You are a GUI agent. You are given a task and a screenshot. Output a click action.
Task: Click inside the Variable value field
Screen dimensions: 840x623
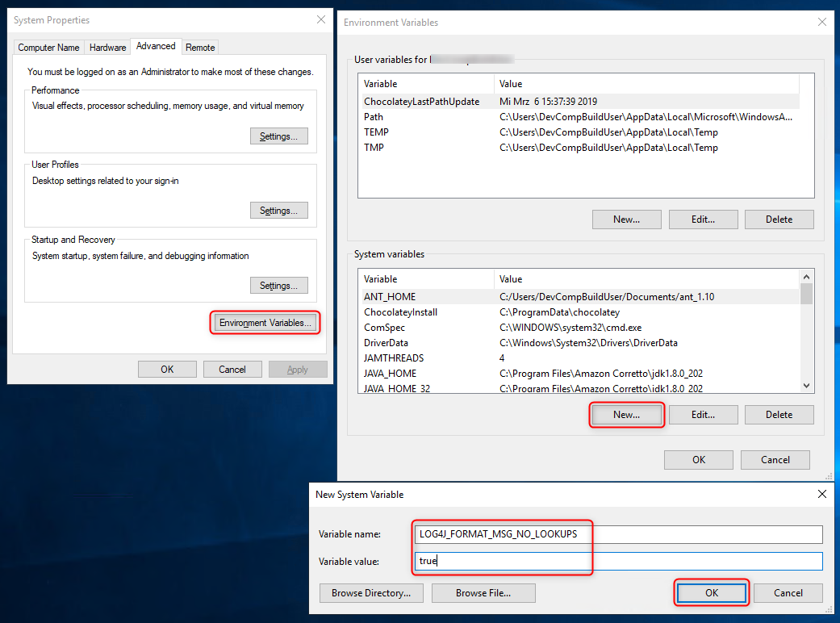pyautogui.click(x=617, y=561)
